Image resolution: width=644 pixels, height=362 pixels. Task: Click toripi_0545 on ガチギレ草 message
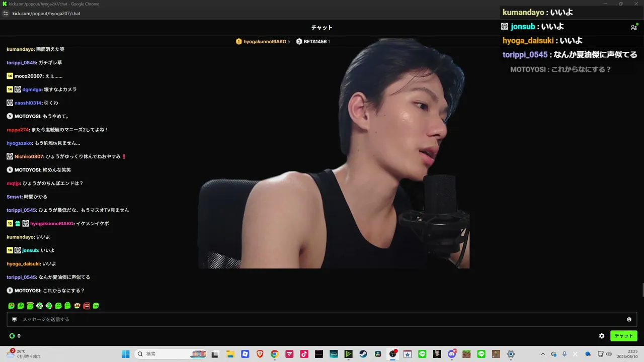pos(21,63)
